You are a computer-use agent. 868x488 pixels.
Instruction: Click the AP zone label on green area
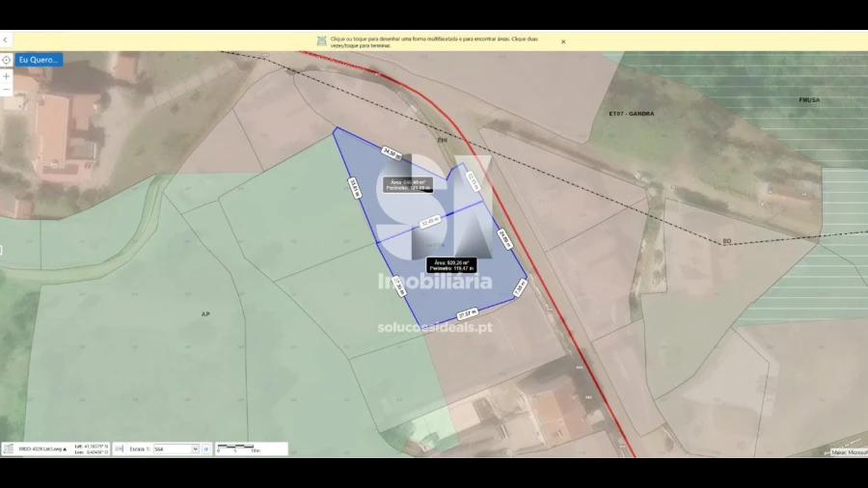point(205,314)
